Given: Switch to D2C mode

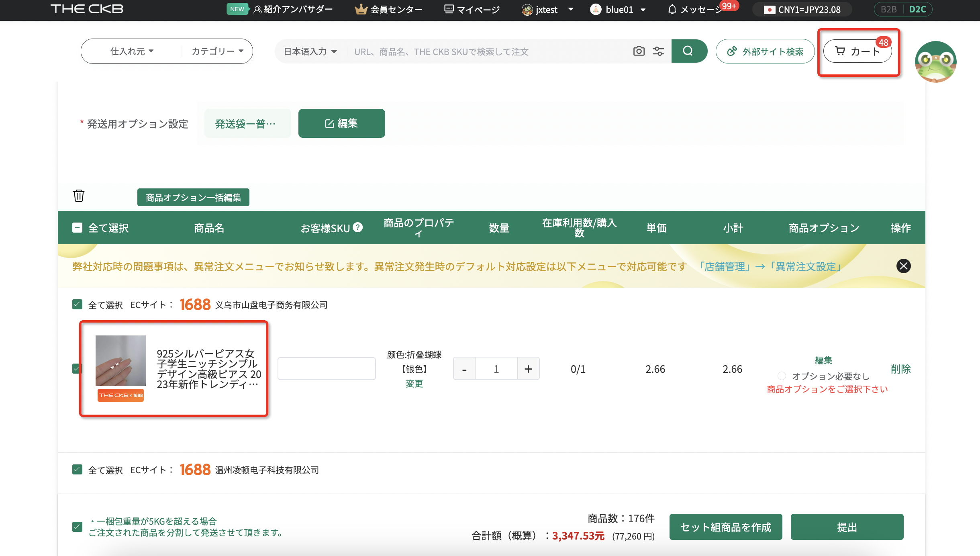Looking at the screenshot, I should coord(917,9).
